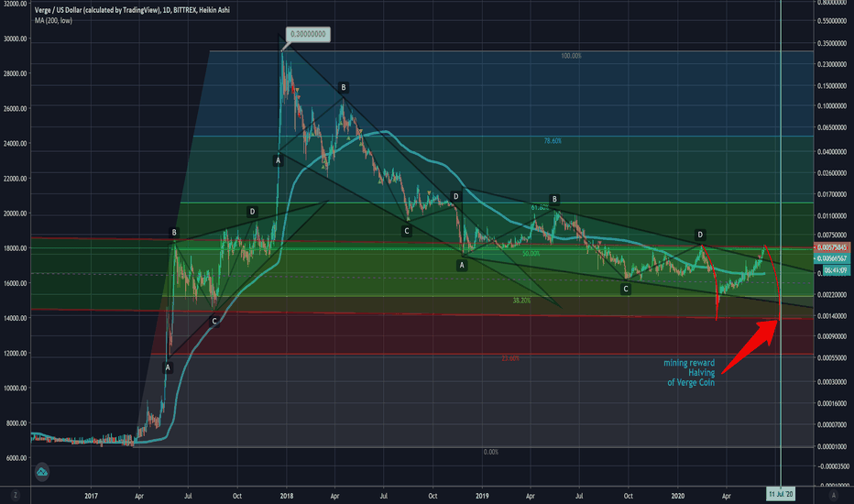Click 12000.00 on the left price scale
The image size is (854, 504).
pos(15,354)
